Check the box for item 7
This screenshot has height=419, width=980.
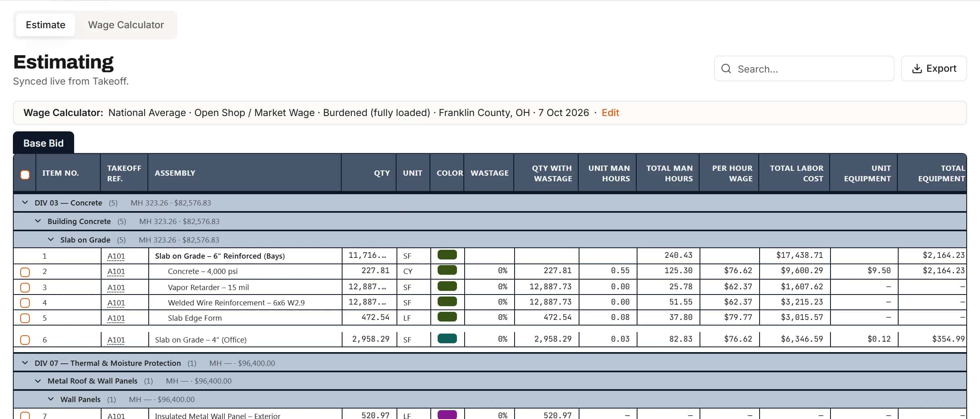click(x=25, y=415)
